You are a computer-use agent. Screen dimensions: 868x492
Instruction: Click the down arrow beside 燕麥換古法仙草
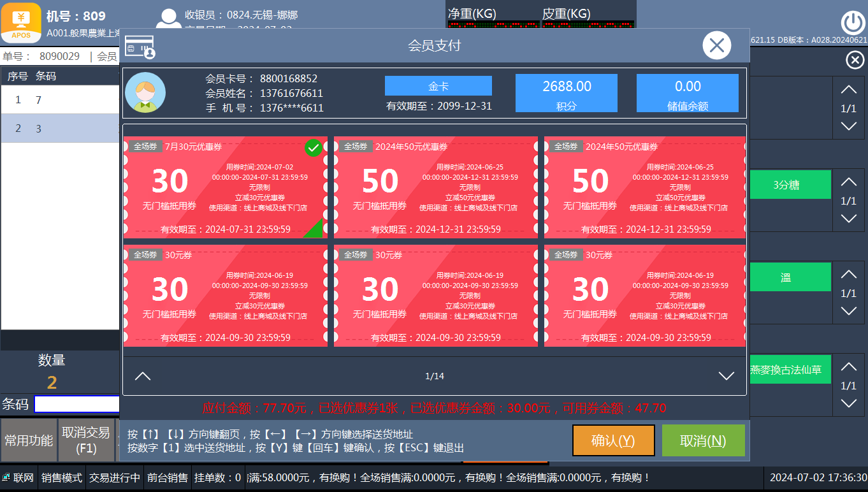tap(848, 403)
